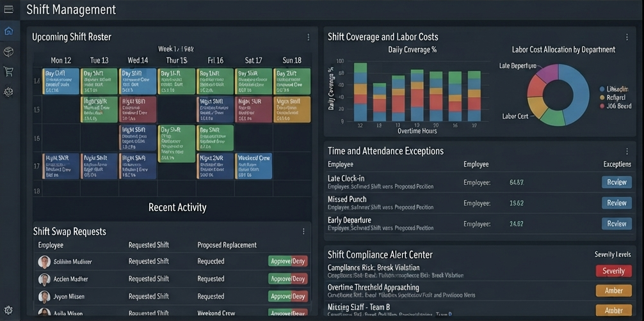The image size is (644, 321).
Task: Open settings gear at sidebar bottom
Action: point(8,310)
